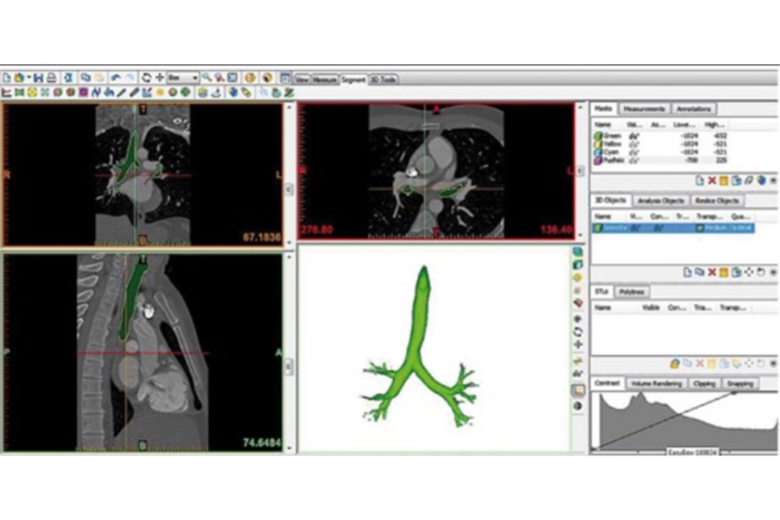Click the pan cross icon in the 3D view sidebar

point(578,344)
